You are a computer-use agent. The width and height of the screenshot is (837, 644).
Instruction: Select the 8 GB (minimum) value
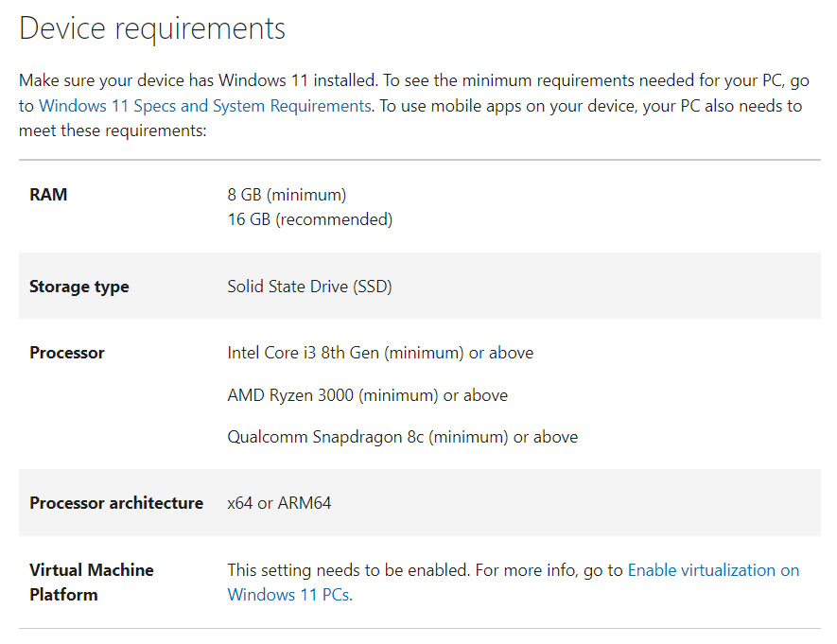coord(287,195)
